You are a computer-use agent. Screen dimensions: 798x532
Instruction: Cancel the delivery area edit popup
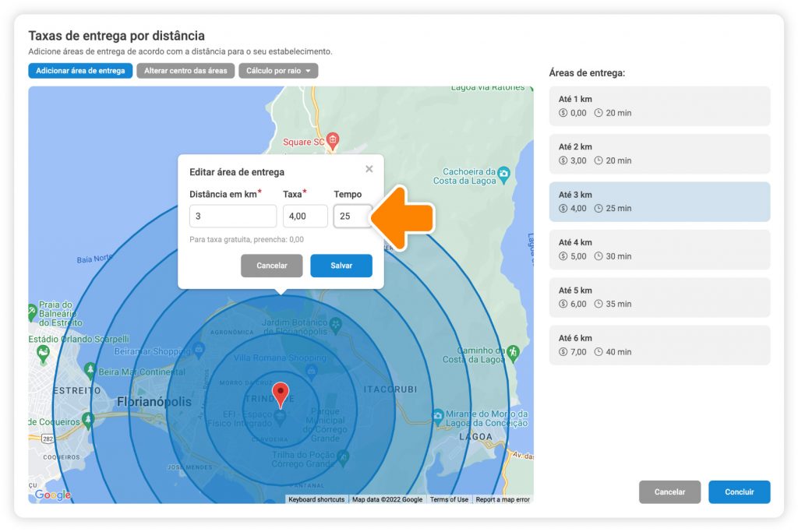(272, 266)
